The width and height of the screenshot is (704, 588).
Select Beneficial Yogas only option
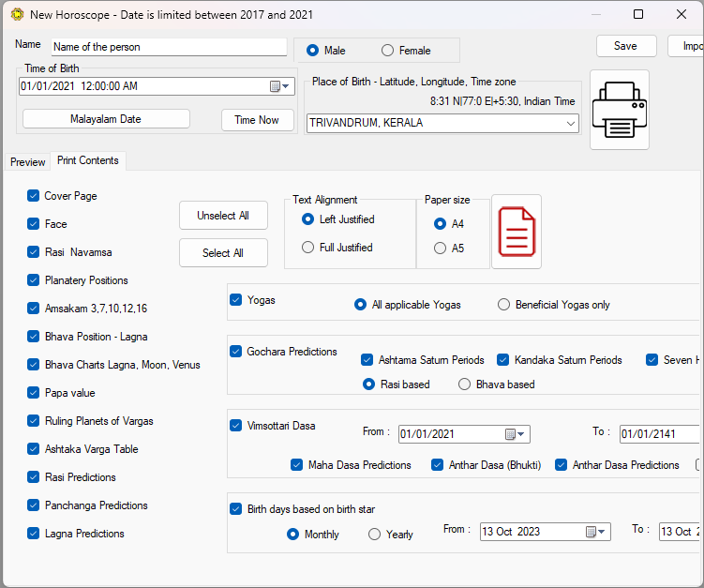click(504, 305)
